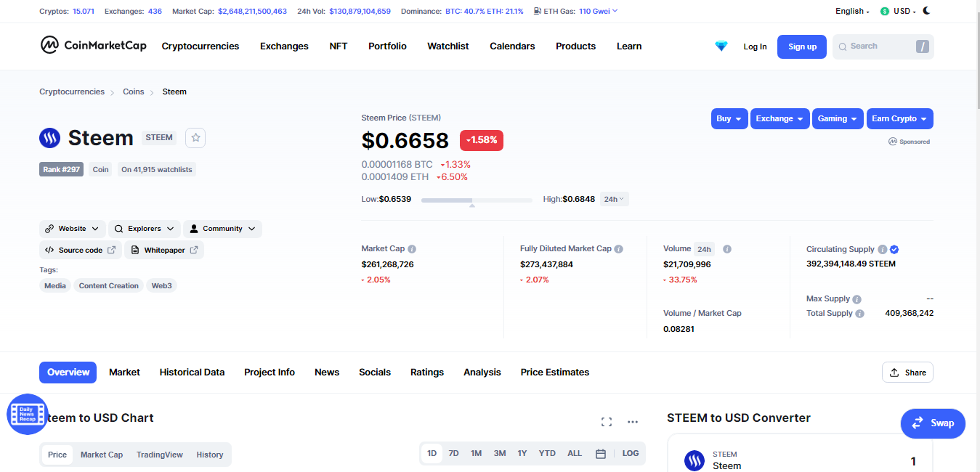Open the Exchange dropdown button
The height and width of the screenshot is (472, 980).
click(x=780, y=118)
